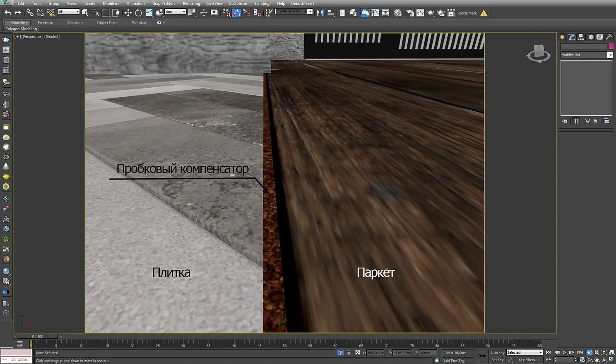This screenshot has height=364, width=616.
Task: Open the All selection filter dropdown
Action: tap(69, 12)
